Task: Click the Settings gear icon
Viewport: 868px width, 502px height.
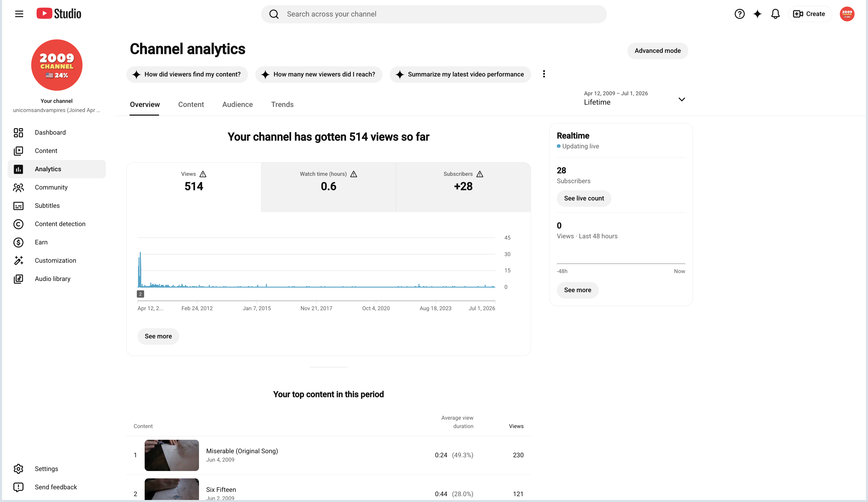Action: (x=18, y=469)
